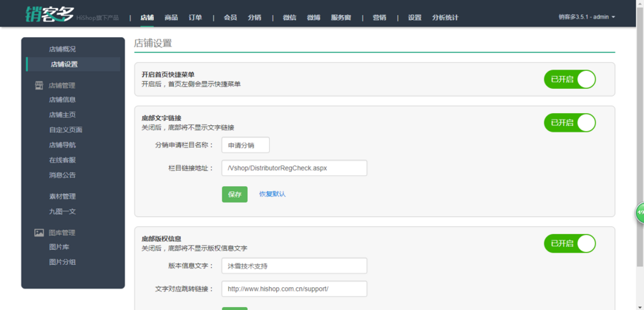Turn off 开启首页快捷菜单 switch
Image resolution: width=644 pixels, height=310 pixels.
570,79
